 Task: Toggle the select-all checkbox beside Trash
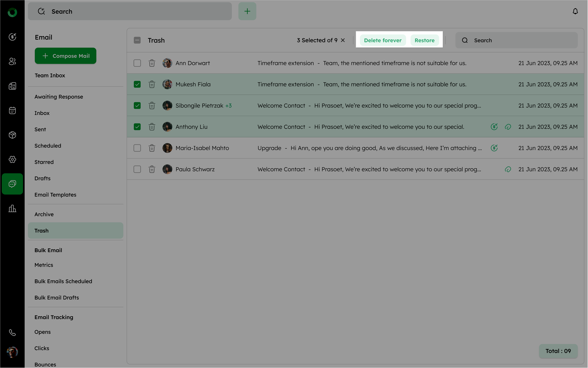pos(137,40)
